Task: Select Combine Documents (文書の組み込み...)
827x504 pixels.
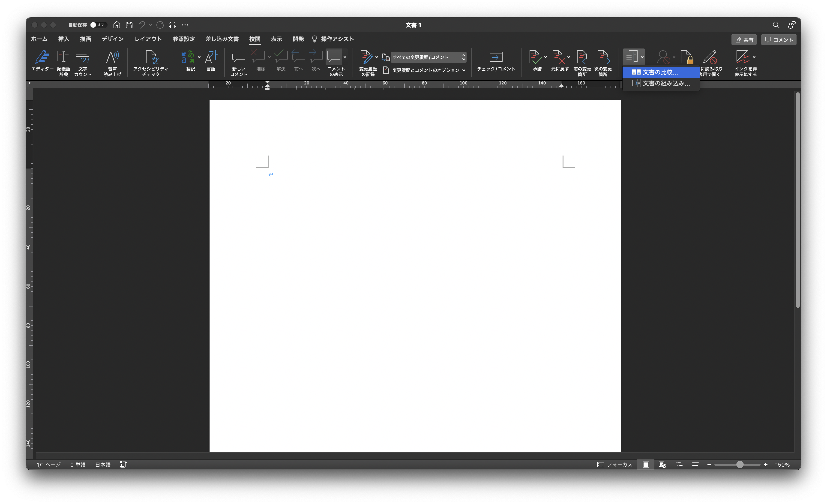Action: 661,83
